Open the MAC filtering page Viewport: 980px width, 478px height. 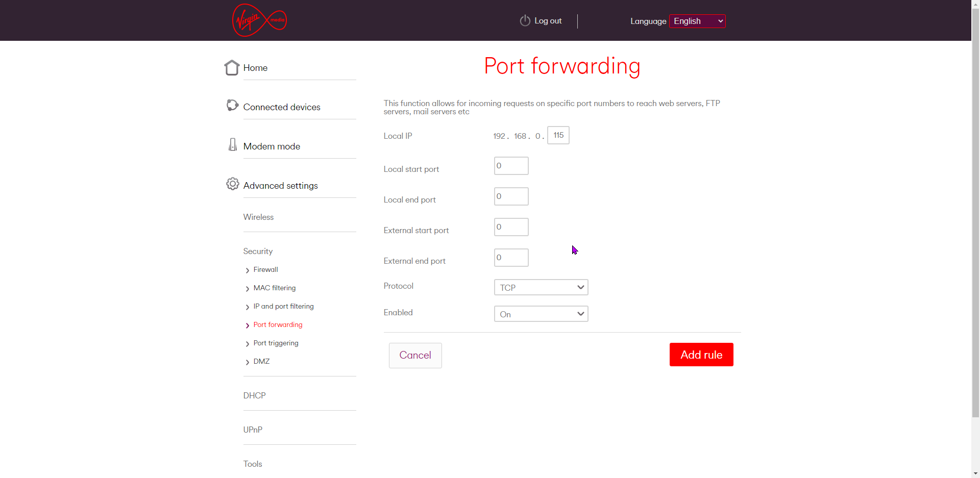point(275,288)
